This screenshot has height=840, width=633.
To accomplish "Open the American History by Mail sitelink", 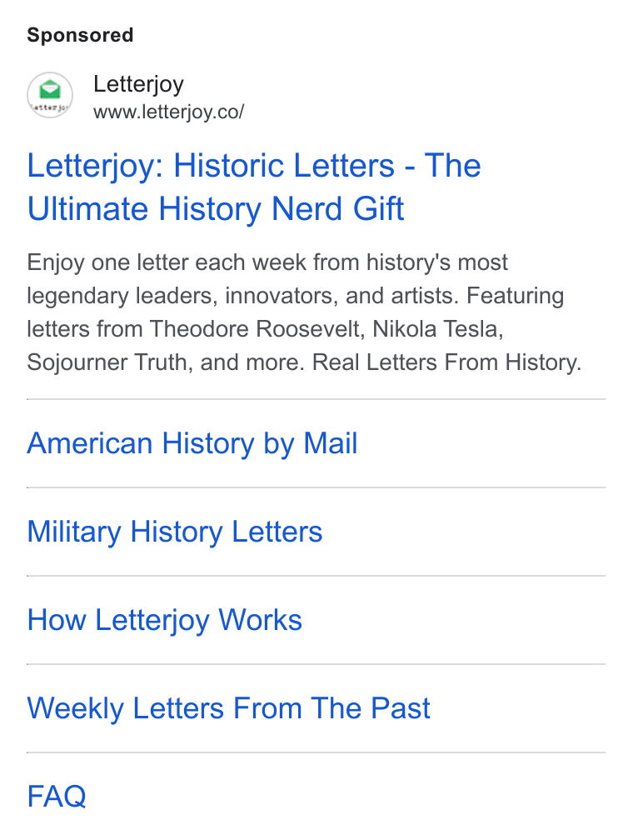I will point(192,443).
